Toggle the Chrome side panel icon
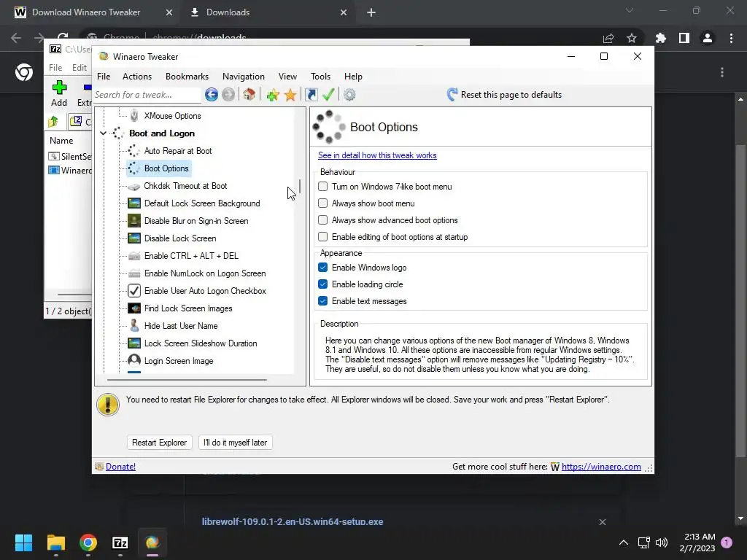This screenshot has width=747, height=560. point(684,38)
